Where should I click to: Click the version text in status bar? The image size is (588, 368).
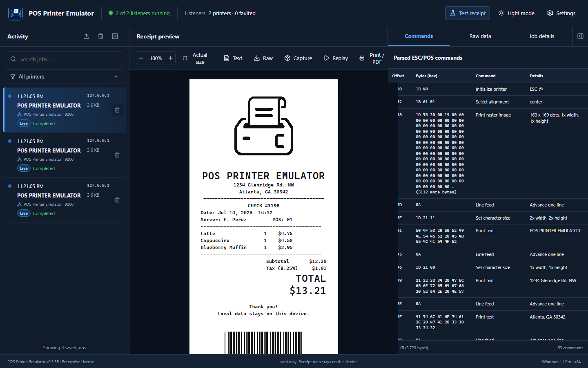51,362
